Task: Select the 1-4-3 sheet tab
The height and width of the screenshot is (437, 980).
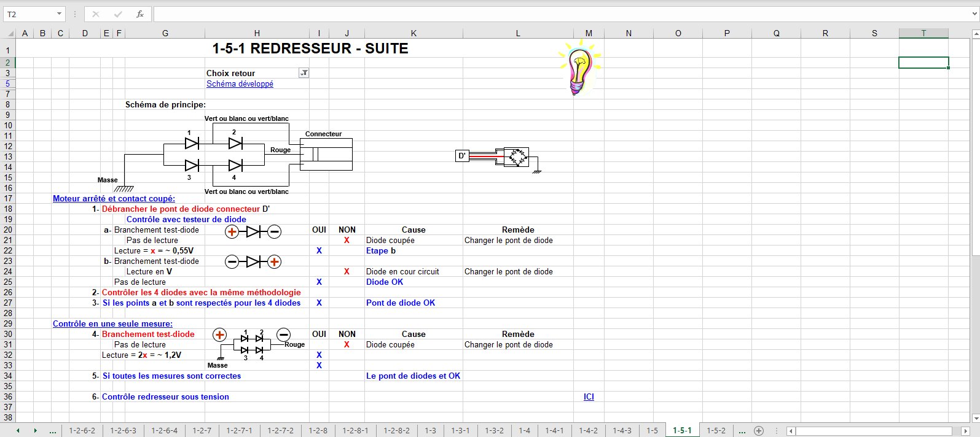Action: 622,431
